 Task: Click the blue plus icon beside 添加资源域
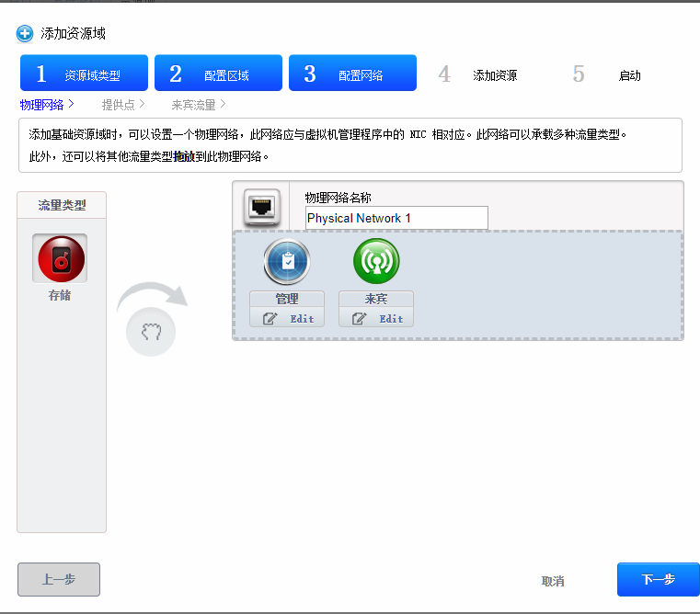click(x=25, y=33)
